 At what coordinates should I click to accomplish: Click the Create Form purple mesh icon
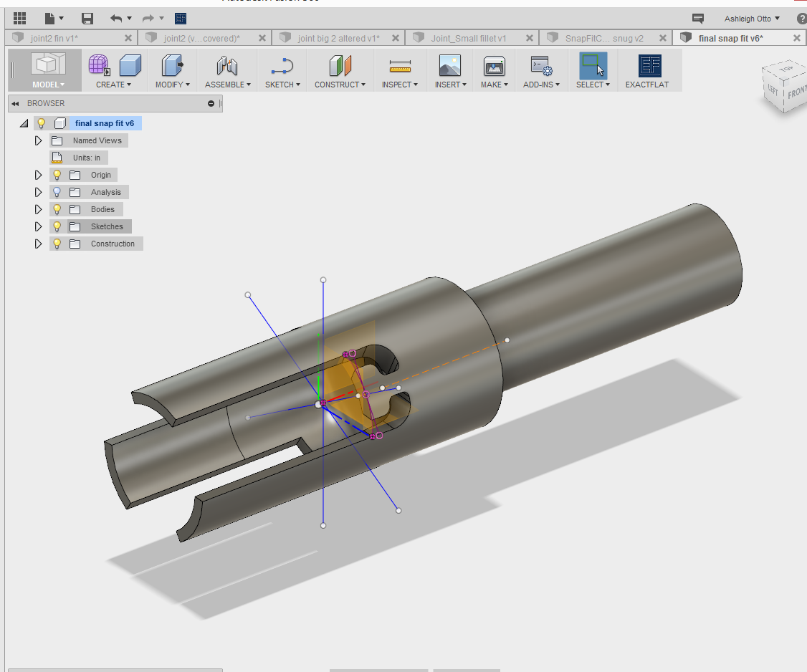[x=99, y=65]
